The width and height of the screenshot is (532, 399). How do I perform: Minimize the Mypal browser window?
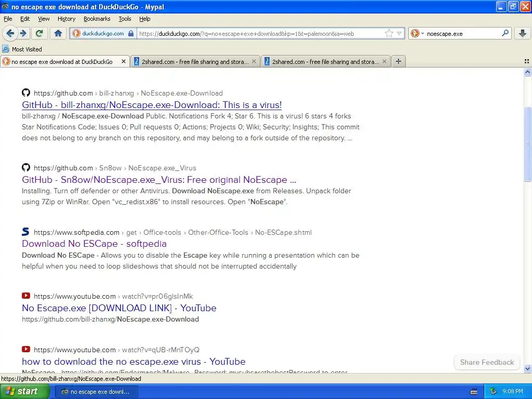point(501,6)
